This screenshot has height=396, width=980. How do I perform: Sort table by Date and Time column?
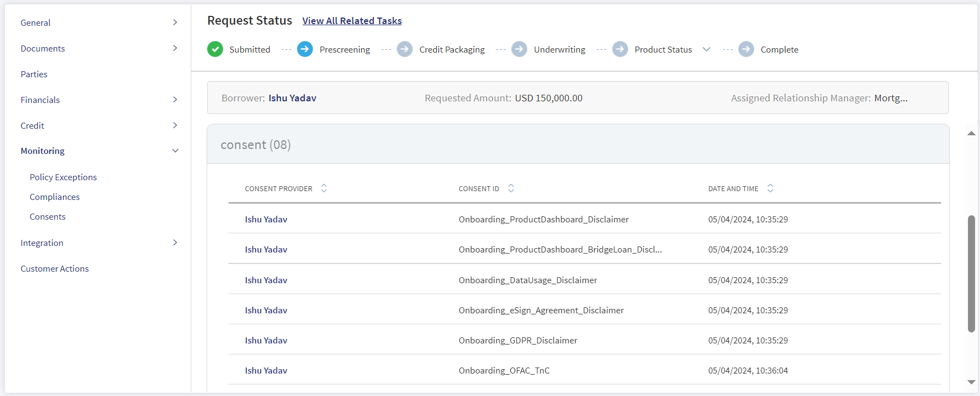[770, 188]
